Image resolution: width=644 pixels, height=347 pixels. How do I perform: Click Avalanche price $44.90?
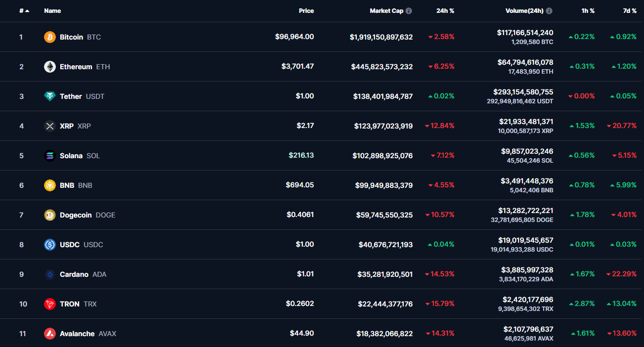[302, 333]
